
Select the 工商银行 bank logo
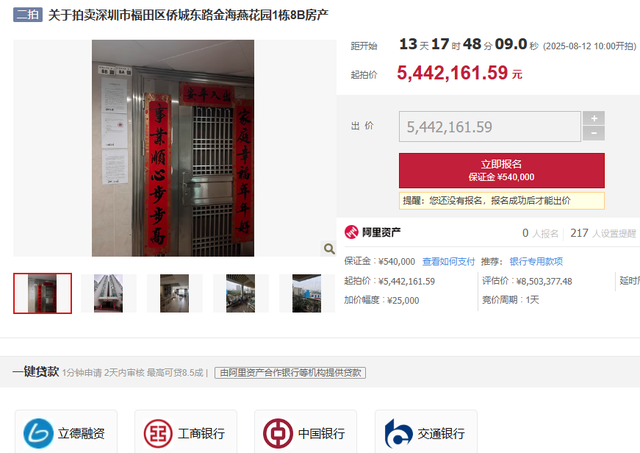158,433
